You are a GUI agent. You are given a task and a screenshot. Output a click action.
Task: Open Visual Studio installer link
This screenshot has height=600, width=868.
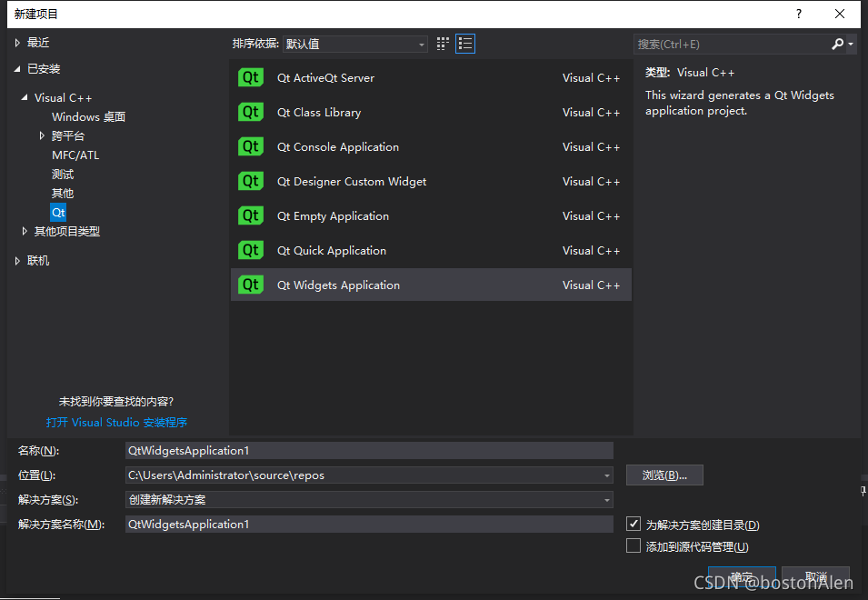coord(116,423)
